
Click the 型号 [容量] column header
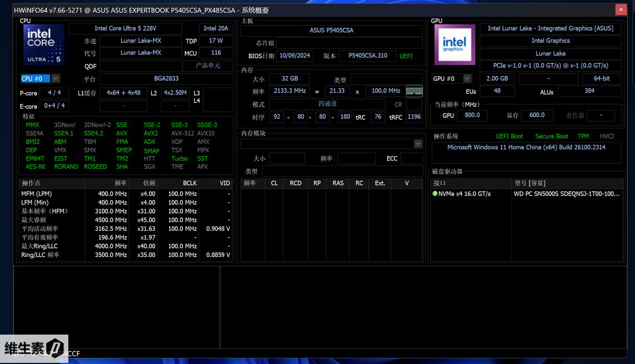530,183
